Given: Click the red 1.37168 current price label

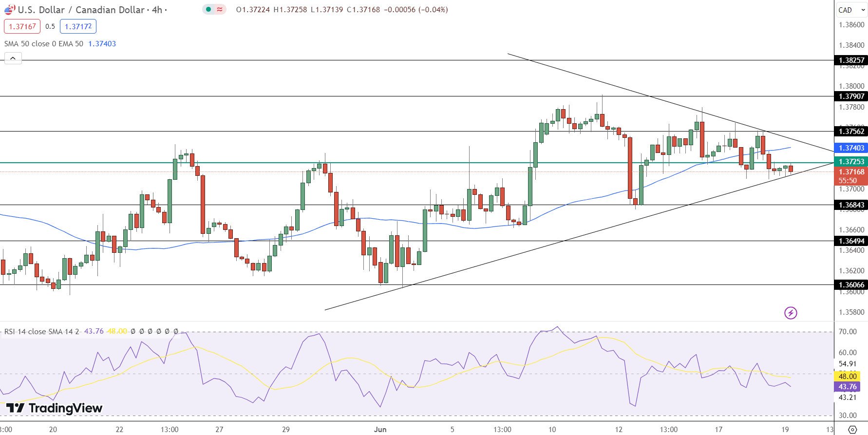Looking at the screenshot, I should pos(851,172).
